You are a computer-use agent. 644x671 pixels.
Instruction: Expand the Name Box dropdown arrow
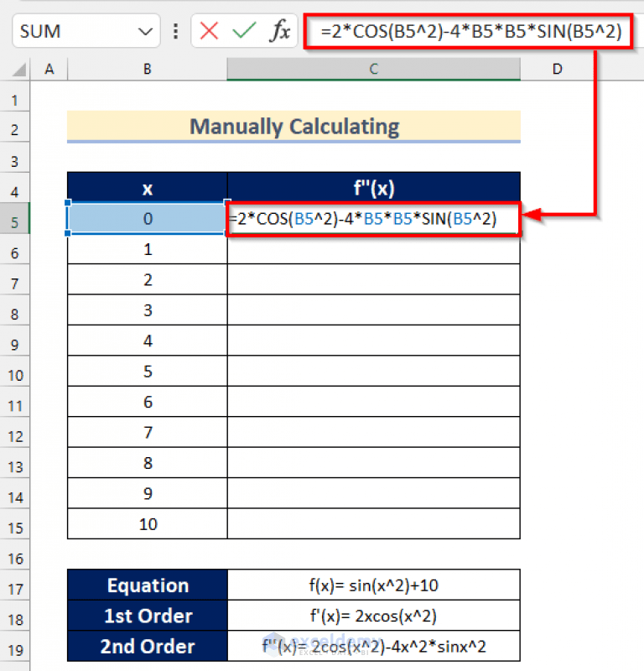pyautogui.click(x=145, y=31)
